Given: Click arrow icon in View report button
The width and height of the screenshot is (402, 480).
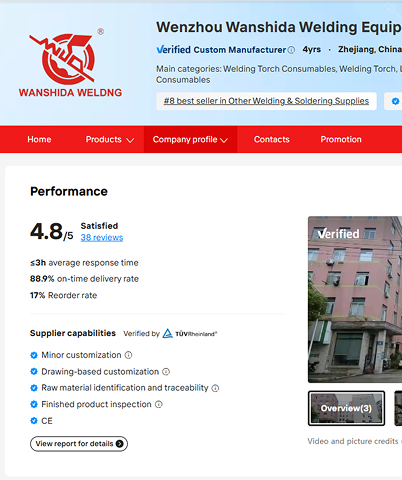Looking at the screenshot, I should [x=119, y=444].
